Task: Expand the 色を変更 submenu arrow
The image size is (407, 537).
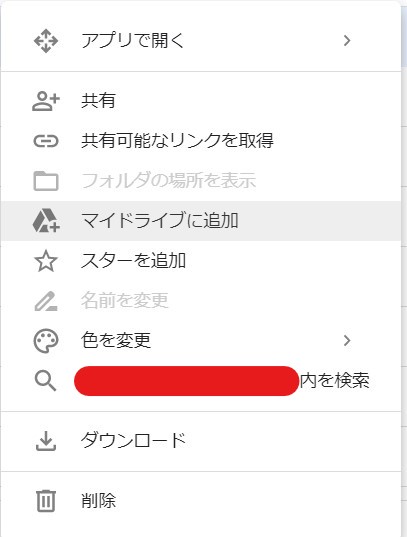Action: [x=347, y=340]
